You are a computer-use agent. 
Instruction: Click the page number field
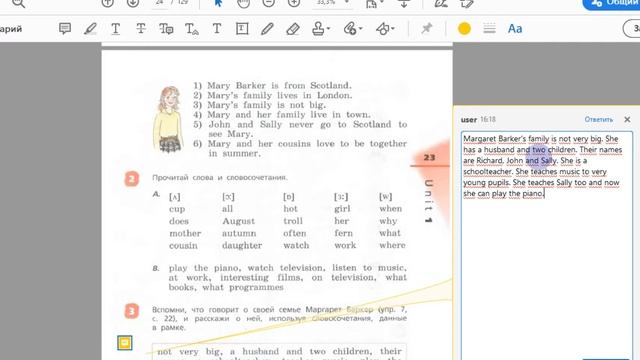point(160,2)
